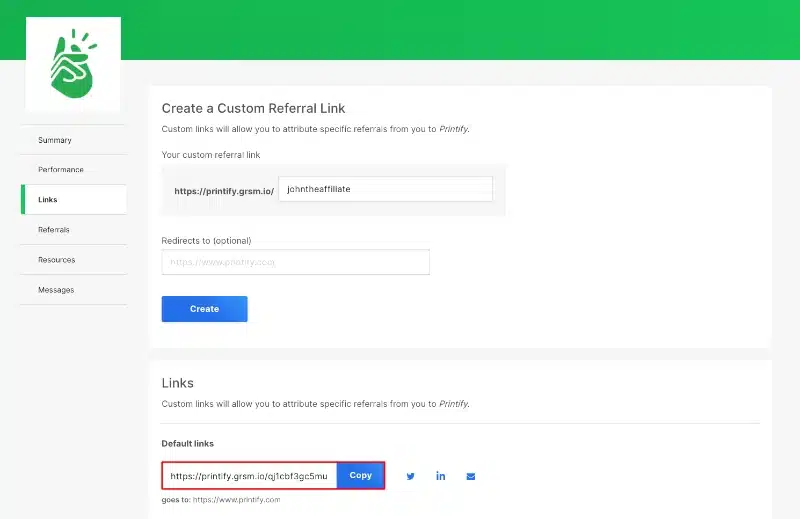Share default link via email icon
The width and height of the screenshot is (800, 519).
(x=470, y=476)
